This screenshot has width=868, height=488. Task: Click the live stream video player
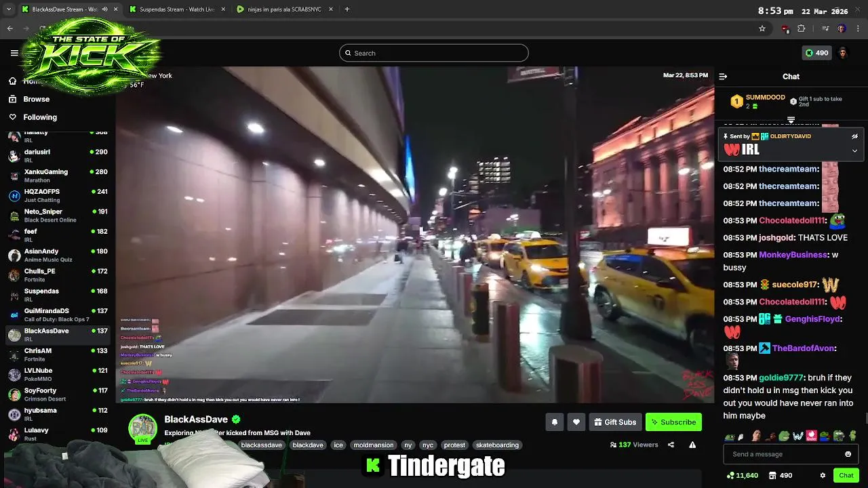tap(414, 235)
